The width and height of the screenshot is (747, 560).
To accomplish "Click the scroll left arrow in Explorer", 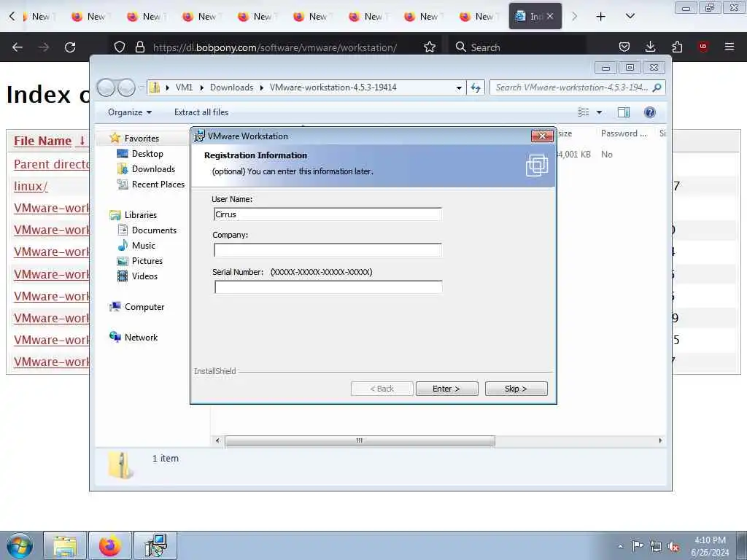I will click(x=217, y=440).
